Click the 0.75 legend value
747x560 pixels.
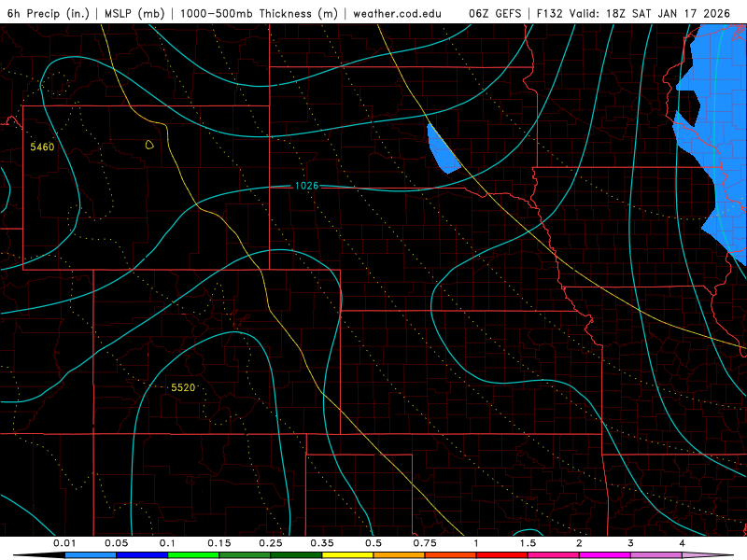tap(425, 543)
